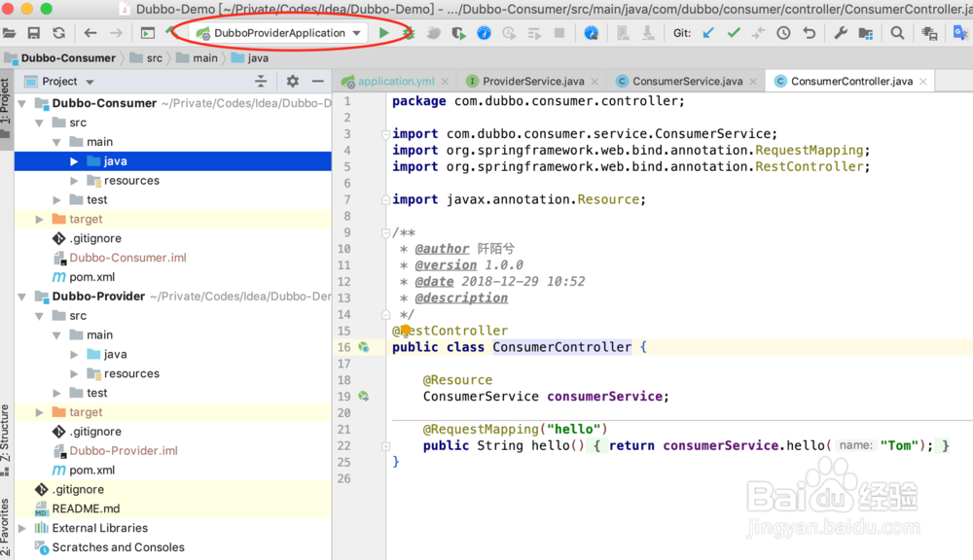Image resolution: width=973 pixels, height=560 pixels.
Task: Switch to ProviderService.java tab
Action: [533, 82]
